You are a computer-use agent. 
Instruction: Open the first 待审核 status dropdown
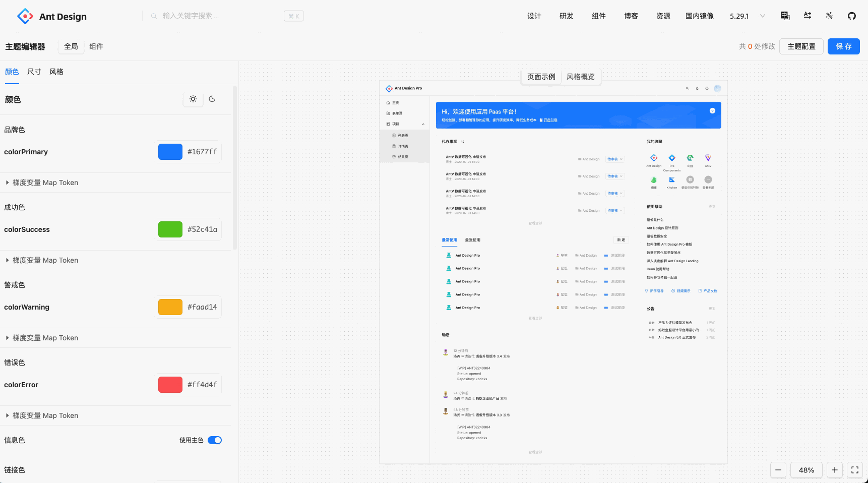[x=615, y=159]
